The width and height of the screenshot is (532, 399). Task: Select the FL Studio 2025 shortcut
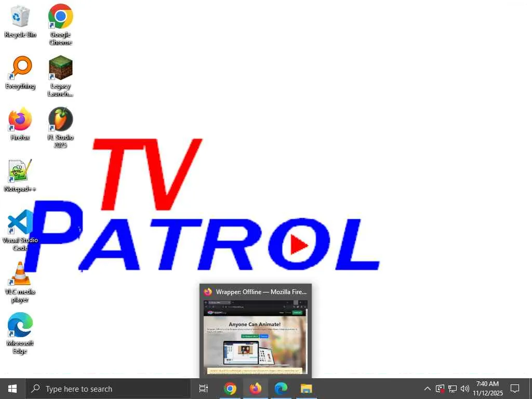pos(60,128)
